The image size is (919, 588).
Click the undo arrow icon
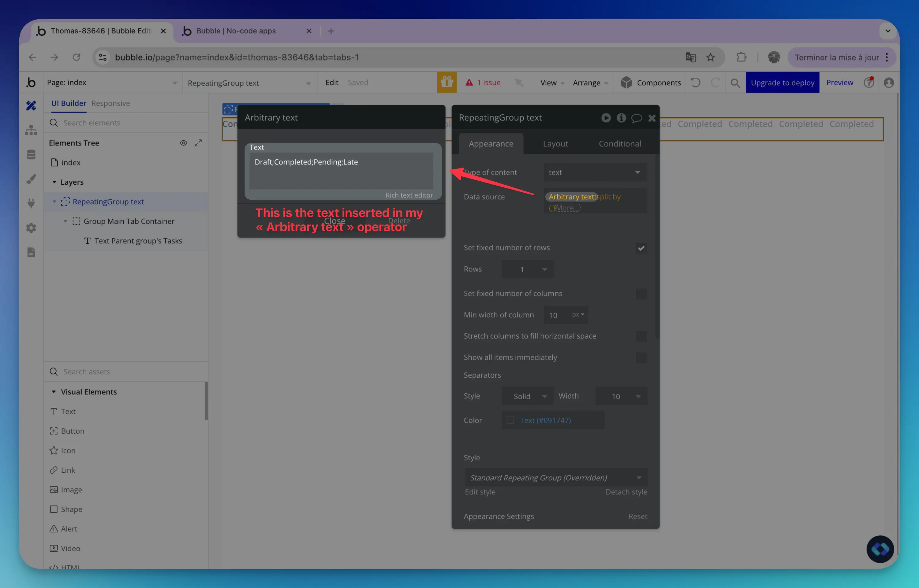[x=696, y=83]
